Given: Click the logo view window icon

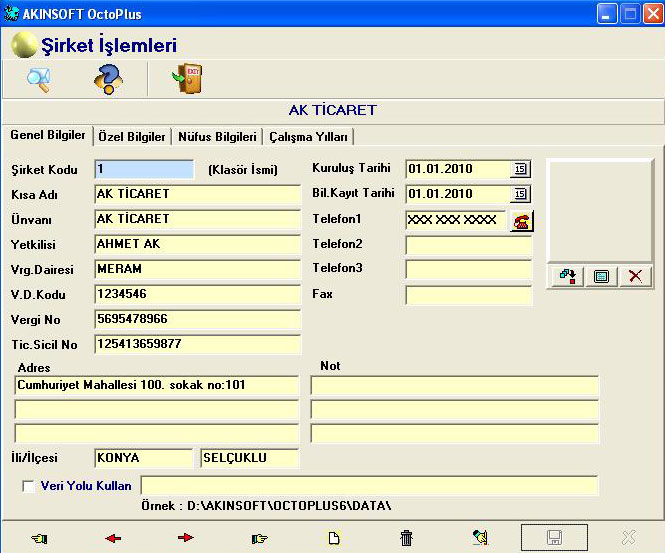Looking at the screenshot, I should tap(601, 276).
